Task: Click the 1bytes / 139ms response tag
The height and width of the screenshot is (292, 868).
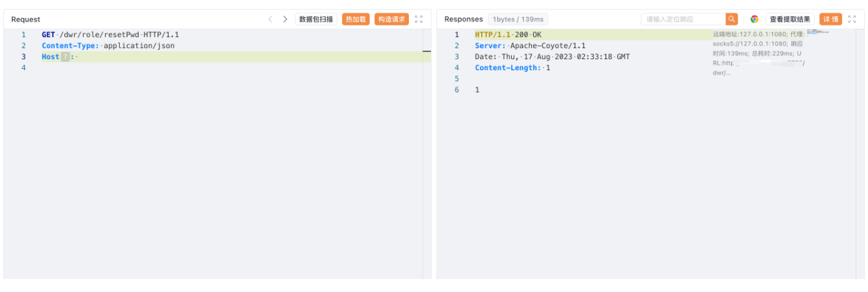Action: pos(518,20)
